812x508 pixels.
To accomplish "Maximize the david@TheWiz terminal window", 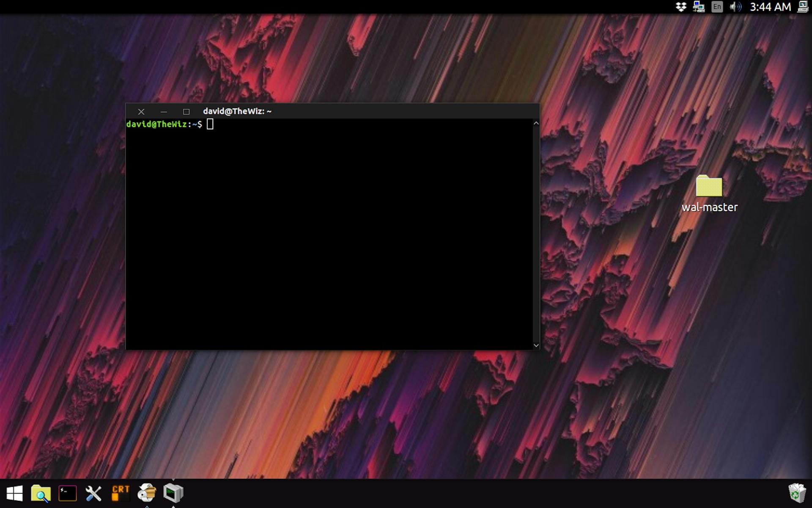I will coord(186,112).
